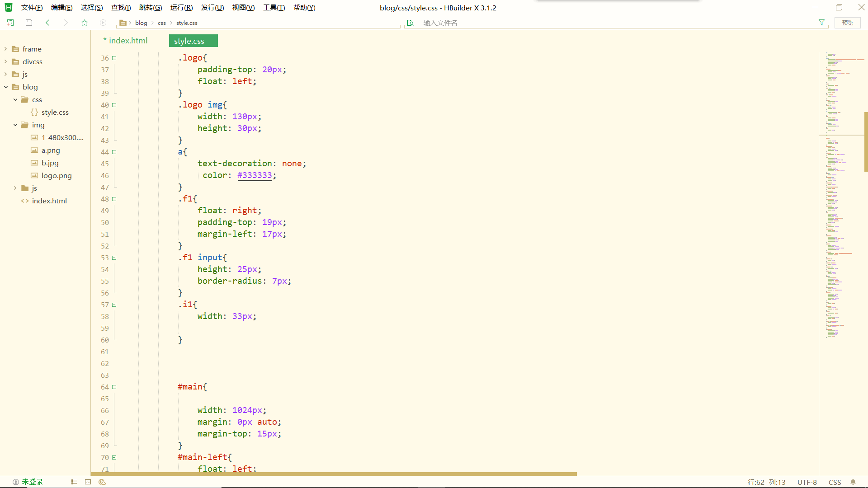Open the 编辑(E) menu
868x488 pixels.
(x=61, y=8)
